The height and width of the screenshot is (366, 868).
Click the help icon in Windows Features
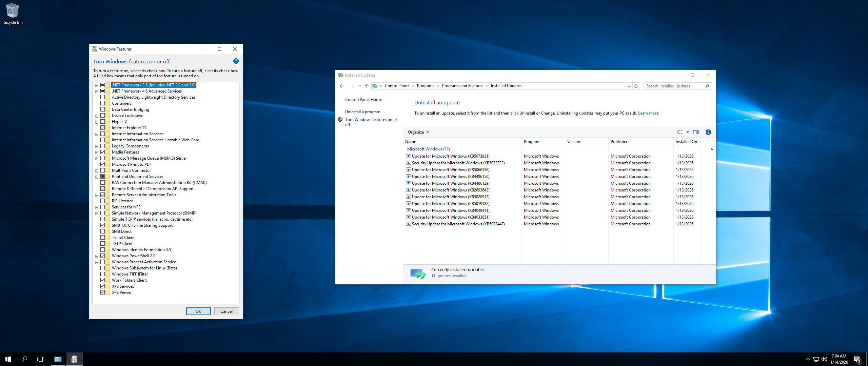236,61
